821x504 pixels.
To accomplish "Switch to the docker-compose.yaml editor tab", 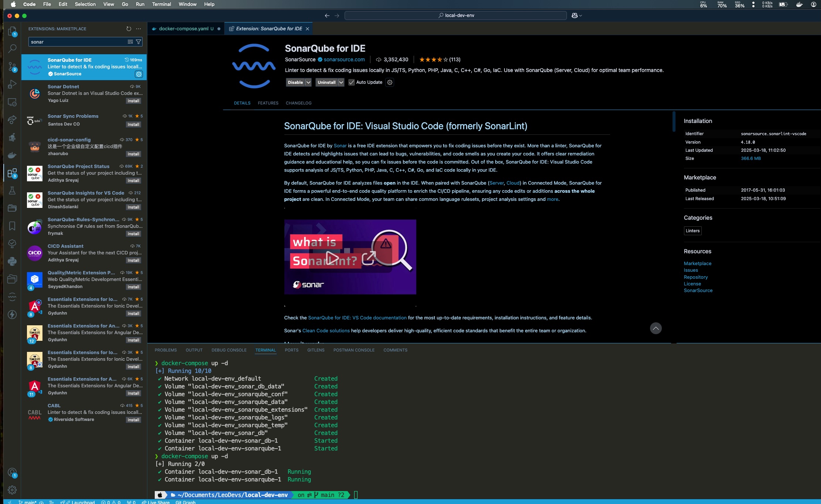I will coord(186,29).
